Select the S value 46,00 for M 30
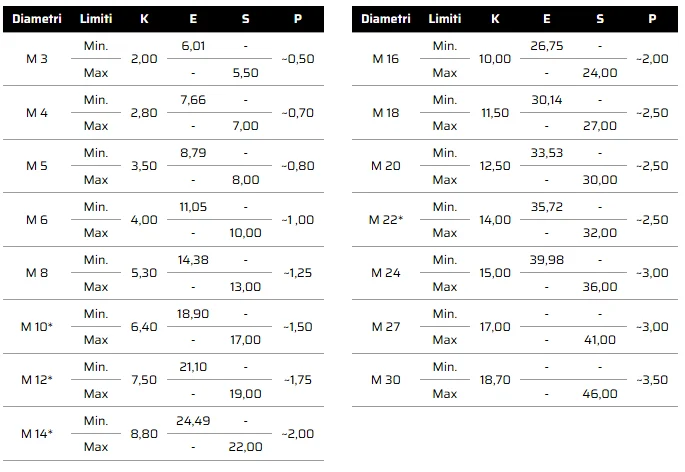Screen dimensions: 685x472 [x=600, y=394]
